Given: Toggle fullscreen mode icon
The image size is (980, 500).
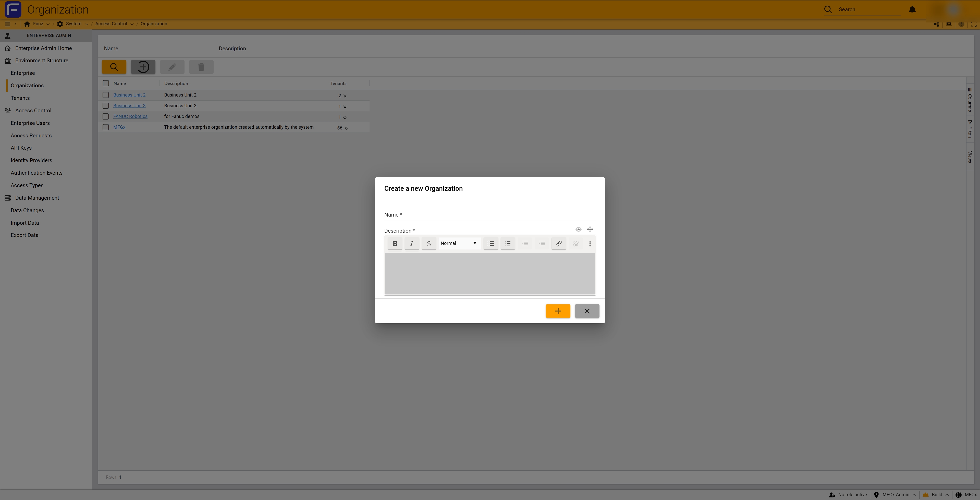Looking at the screenshot, I should point(974,24).
